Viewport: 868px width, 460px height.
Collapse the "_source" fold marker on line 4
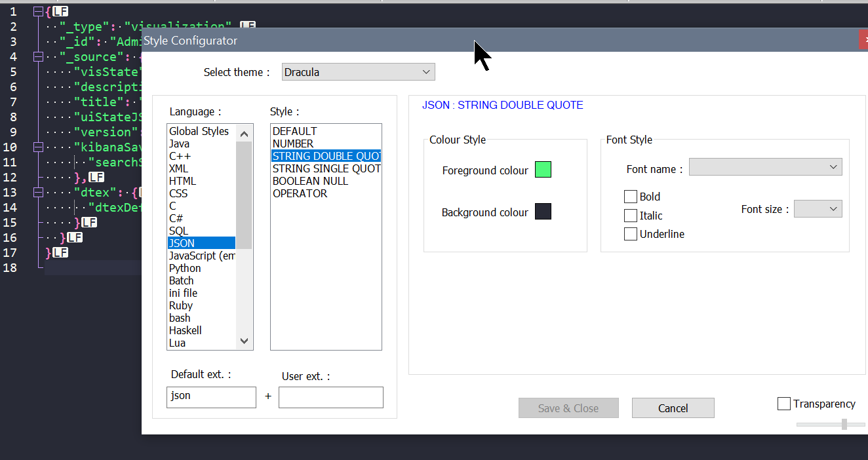[38, 56]
